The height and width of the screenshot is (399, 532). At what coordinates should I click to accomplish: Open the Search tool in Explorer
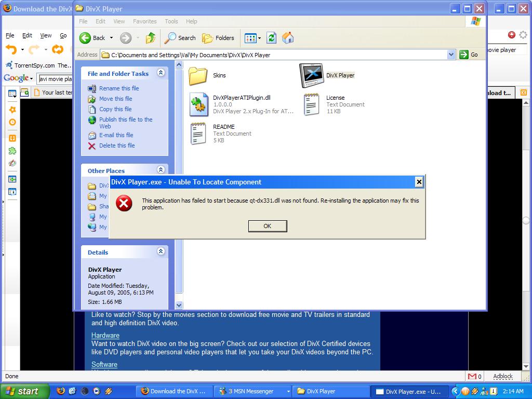click(180, 38)
